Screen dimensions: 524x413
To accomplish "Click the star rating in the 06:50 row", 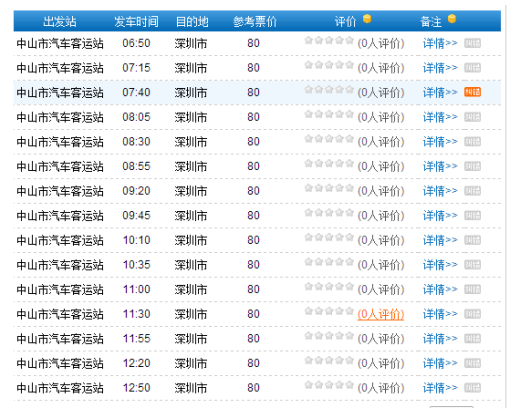I will click(329, 40).
